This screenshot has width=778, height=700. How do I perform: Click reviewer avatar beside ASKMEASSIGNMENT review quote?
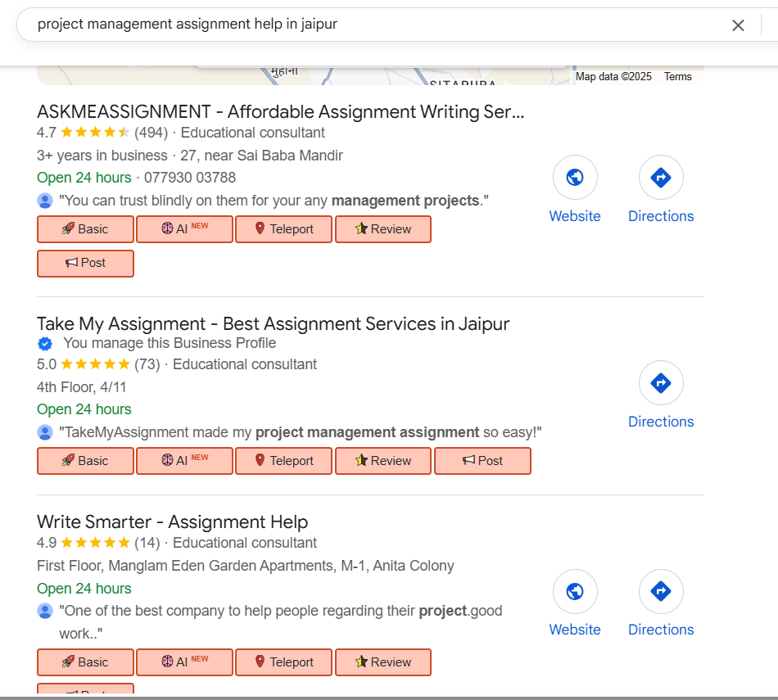point(45,201)
